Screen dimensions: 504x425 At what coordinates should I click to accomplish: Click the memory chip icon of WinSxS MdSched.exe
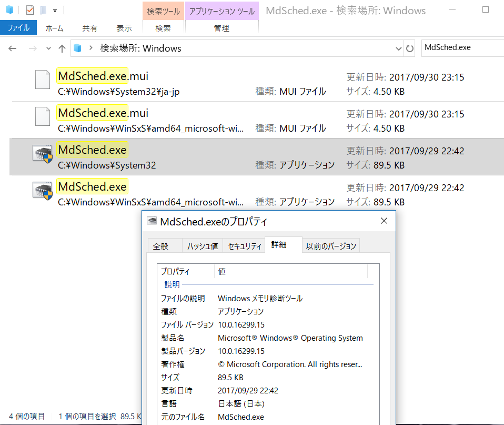point(43,191)
